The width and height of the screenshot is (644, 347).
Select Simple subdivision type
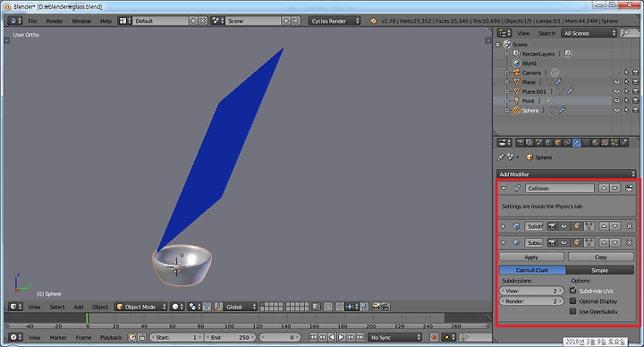[599, 270]
